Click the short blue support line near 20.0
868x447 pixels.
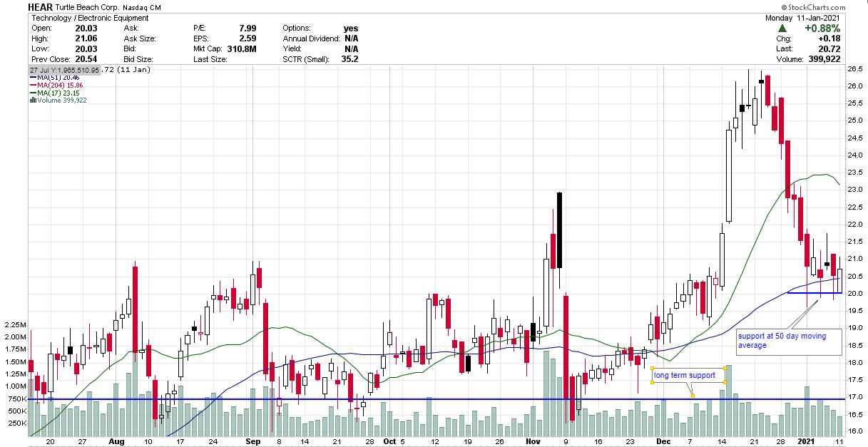click(813, 293)
